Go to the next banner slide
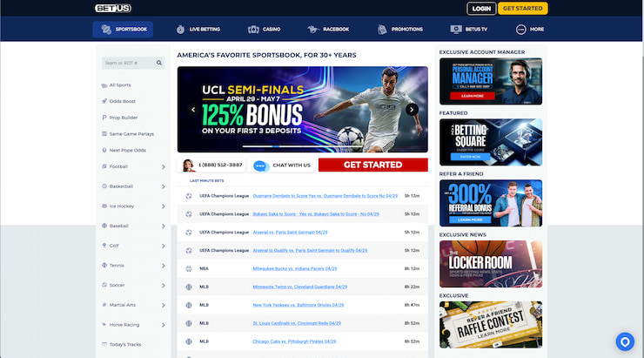 [x=412, y=110]
